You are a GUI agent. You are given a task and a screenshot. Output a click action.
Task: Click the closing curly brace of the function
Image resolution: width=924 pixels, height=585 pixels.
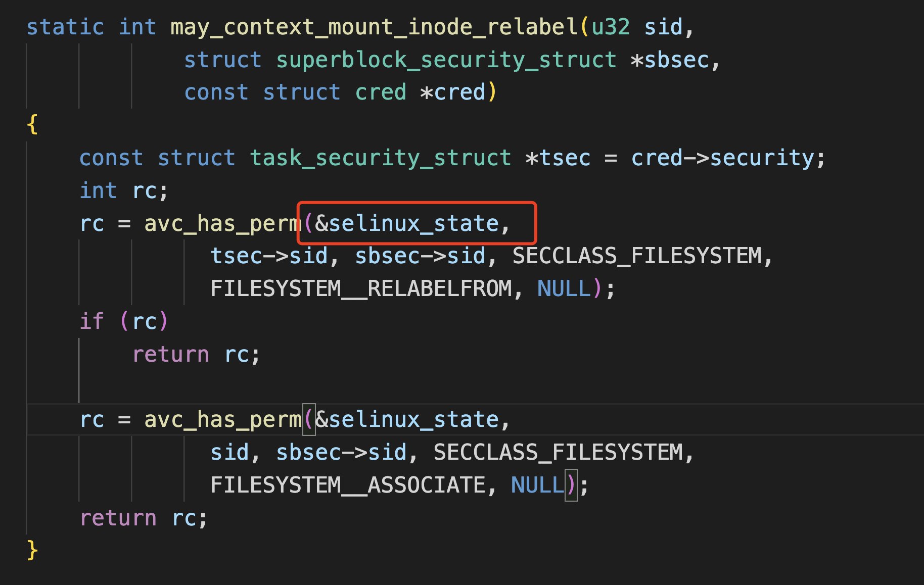coord(32,550)
